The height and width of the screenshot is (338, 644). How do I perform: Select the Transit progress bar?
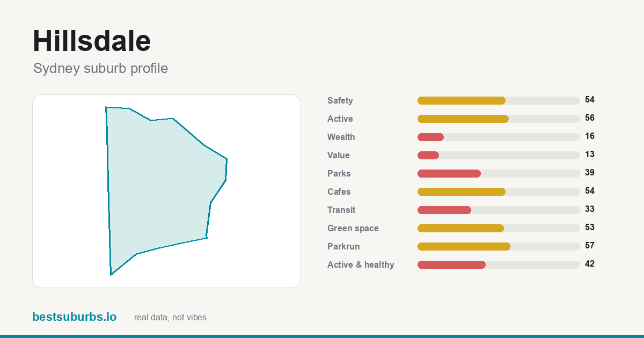point(499,210)
